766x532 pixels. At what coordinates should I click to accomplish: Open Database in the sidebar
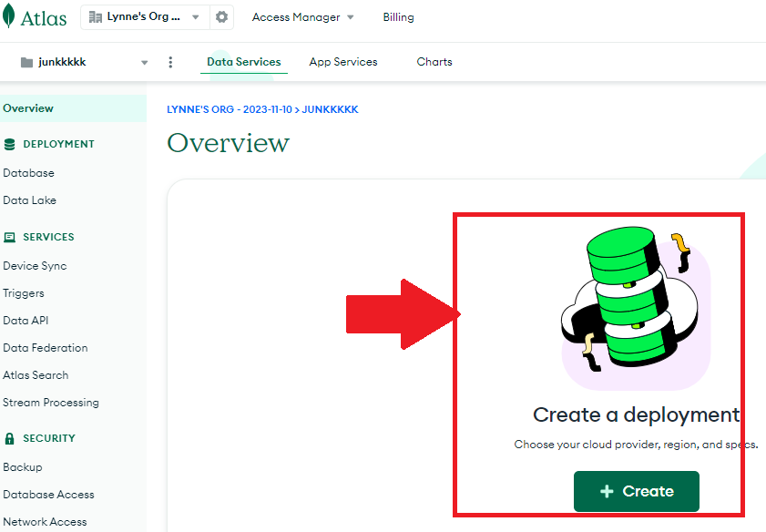pos(28,173)
